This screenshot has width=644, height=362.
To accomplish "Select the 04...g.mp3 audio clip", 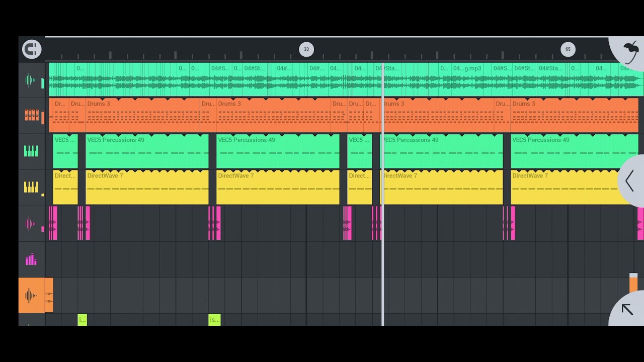I will pyautogui.click(x=468, y=79).
